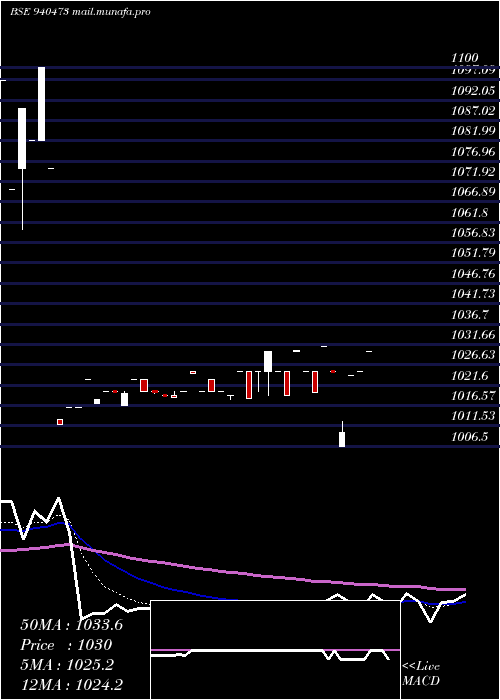The width and height of the screenshot is (500, 700).
Task: Click the 1066.89 price label
Action: coord(473,192)
